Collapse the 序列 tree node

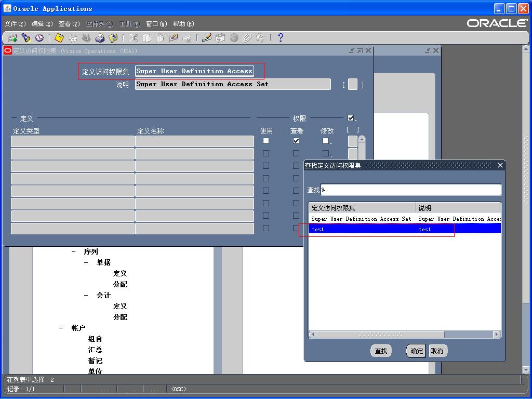[74, 252]
